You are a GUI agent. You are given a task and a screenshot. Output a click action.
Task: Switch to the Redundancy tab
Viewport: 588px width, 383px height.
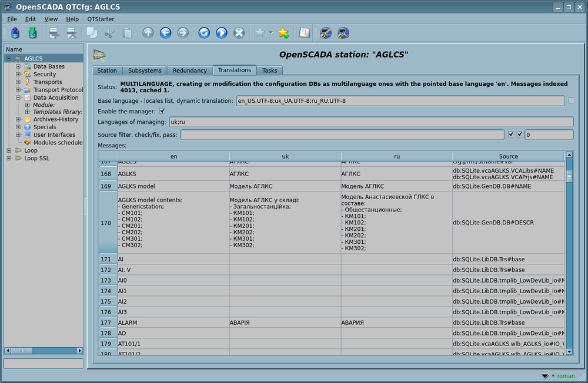click(x=189, y=70)
